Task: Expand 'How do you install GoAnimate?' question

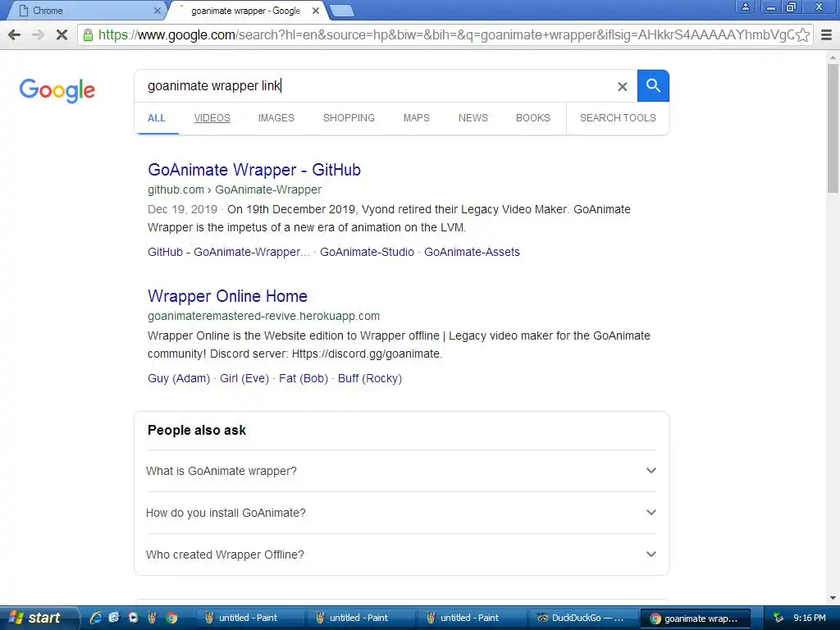Action: click(x=401, y=513)
